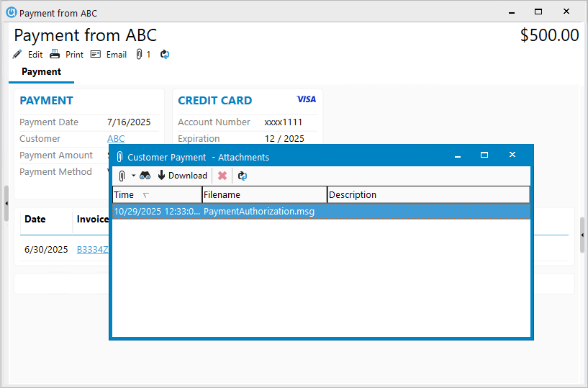Expand the right side panel handle
The height and width of the screenshot is (388, 588).
coord(582,238)
